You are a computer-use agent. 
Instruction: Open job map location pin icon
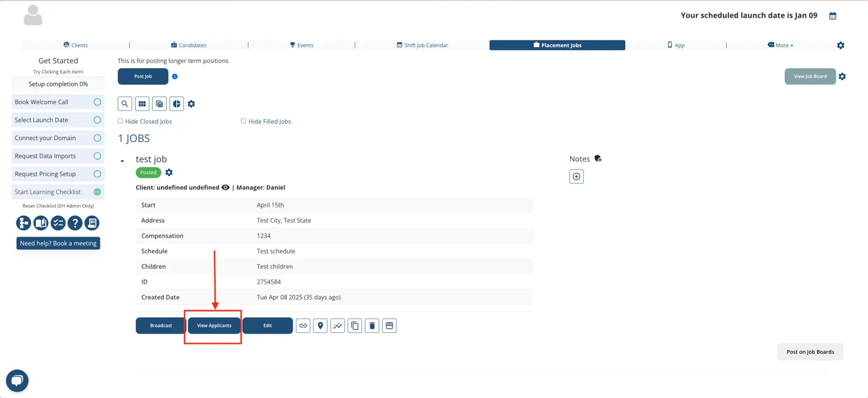click(320, 325)
